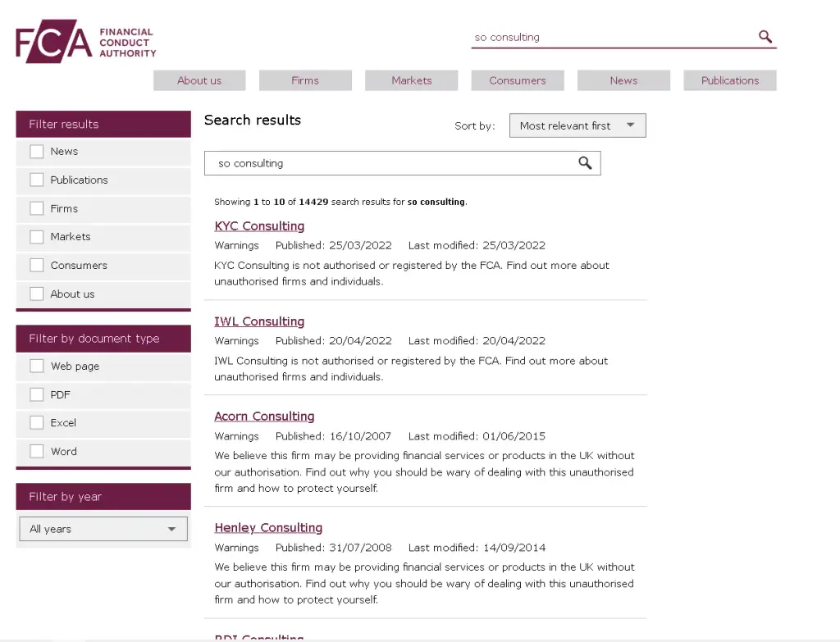
Task: Open the Henley Consulting result link
Action: pos(268,527)
